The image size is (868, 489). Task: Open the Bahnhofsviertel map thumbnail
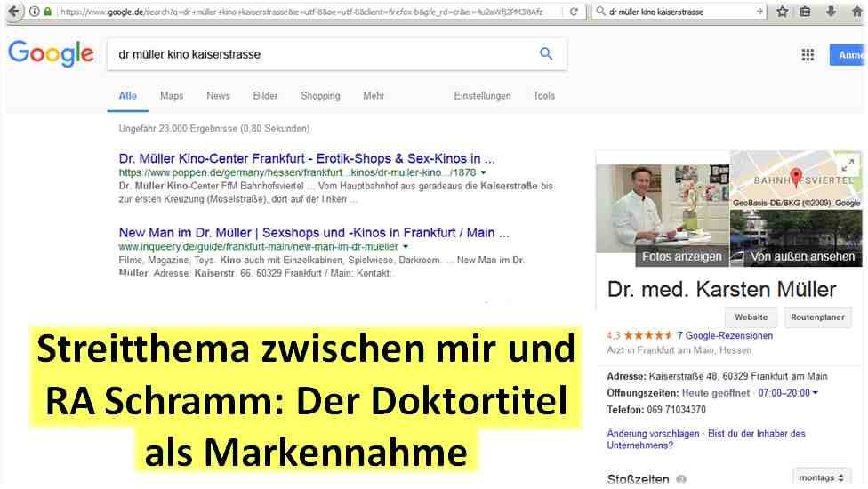click(x=795, y=180)
